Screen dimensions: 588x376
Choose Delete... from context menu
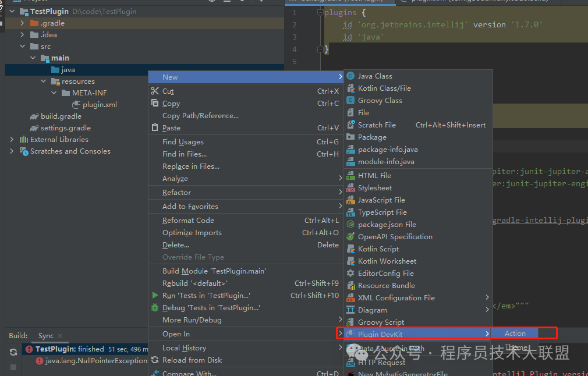(246, 245)
